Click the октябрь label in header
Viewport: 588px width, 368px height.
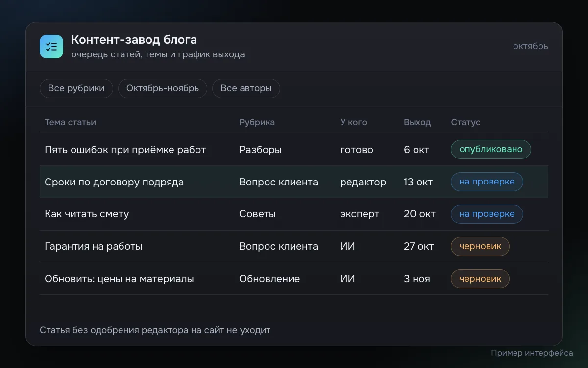tap(531, 46)
